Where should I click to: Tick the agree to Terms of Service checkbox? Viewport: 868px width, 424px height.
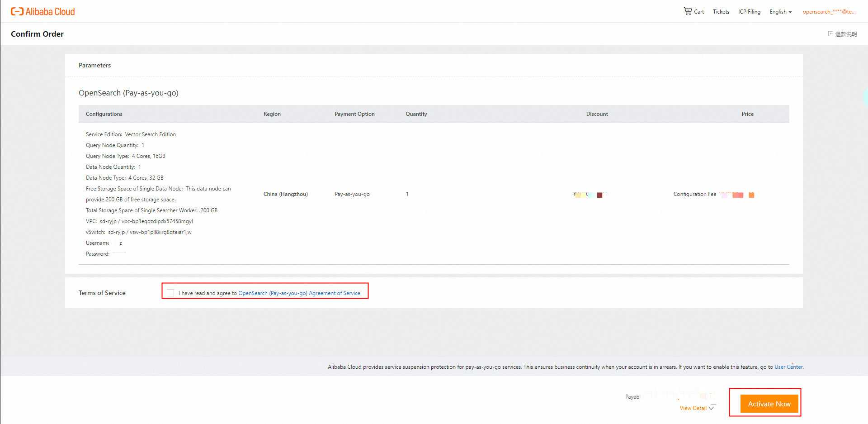170,293
